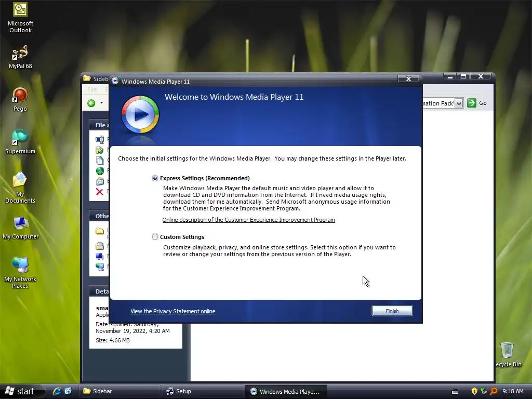532x399 pixels.
Task: Open the Supermium desktop shortcut
Action: click(x=20, y=142)
